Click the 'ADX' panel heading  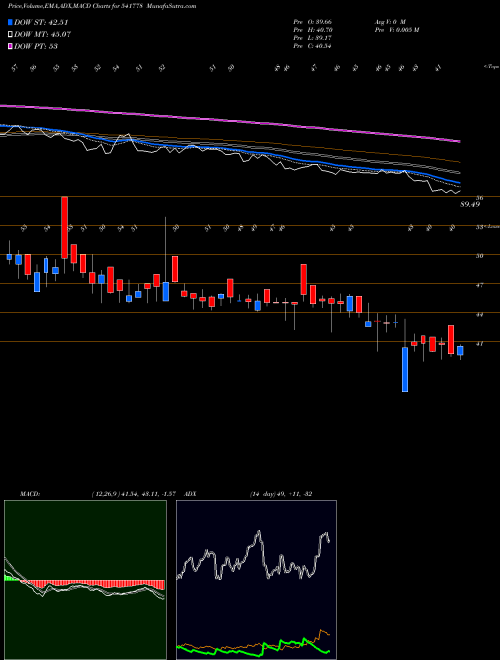pyautogui.click(x=190, y=493)
